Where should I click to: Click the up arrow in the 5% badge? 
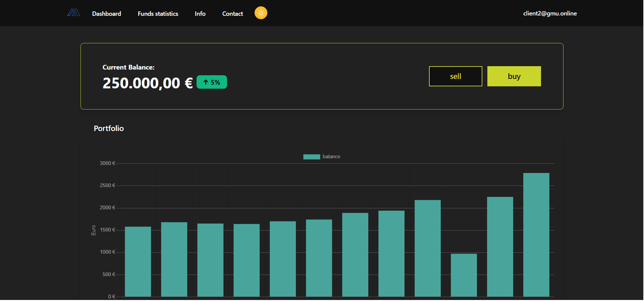(x=206, y=82)
